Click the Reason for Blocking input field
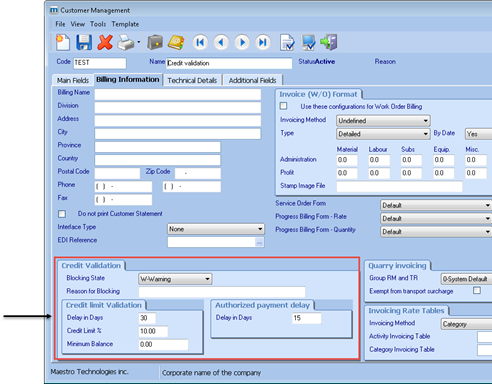This screenshot has width=492, height=384. (x=222, y=292)
